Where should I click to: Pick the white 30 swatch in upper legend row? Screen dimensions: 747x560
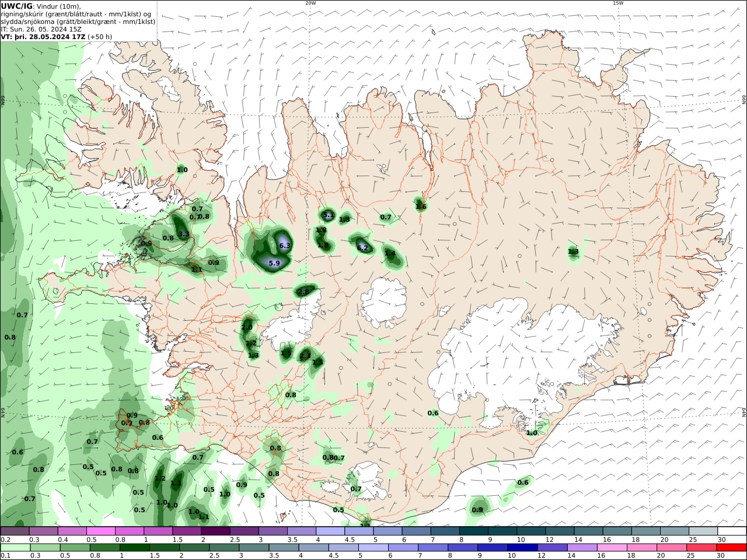pyautogui.click(x=732, y=531)
